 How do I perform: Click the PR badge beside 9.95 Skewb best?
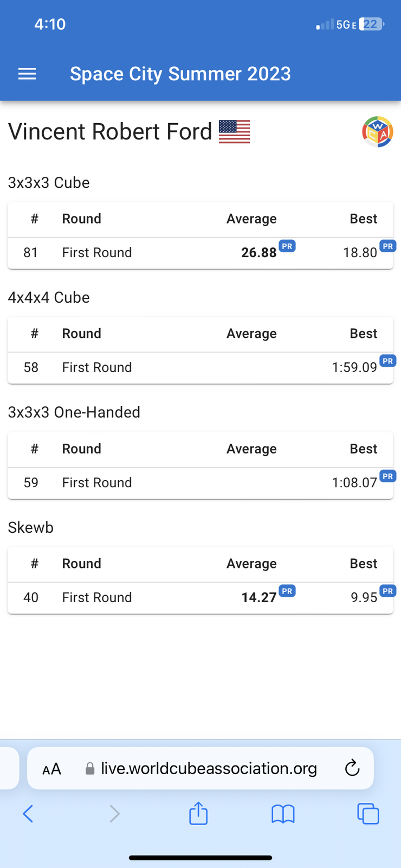(x=388, y=591)
